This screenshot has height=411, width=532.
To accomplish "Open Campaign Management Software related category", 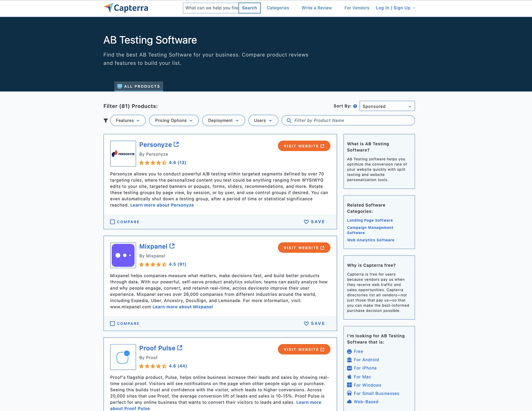I will (x=370, y=230).
